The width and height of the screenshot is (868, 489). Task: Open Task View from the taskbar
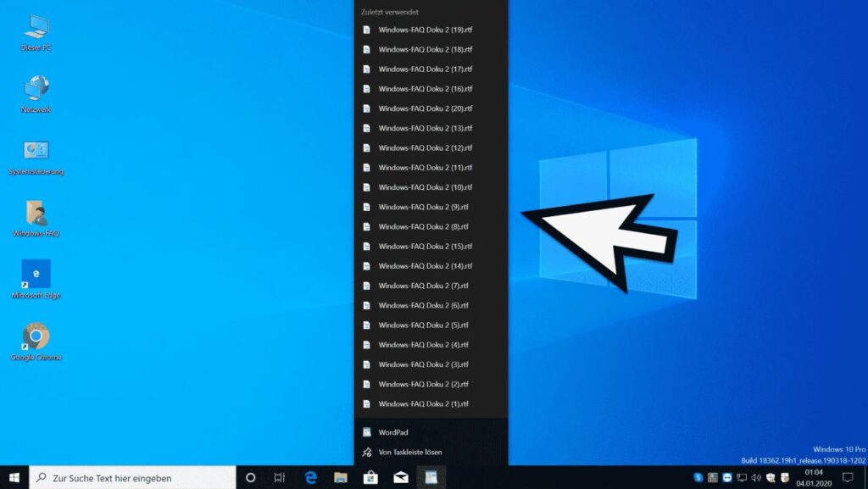pos(280,478)
